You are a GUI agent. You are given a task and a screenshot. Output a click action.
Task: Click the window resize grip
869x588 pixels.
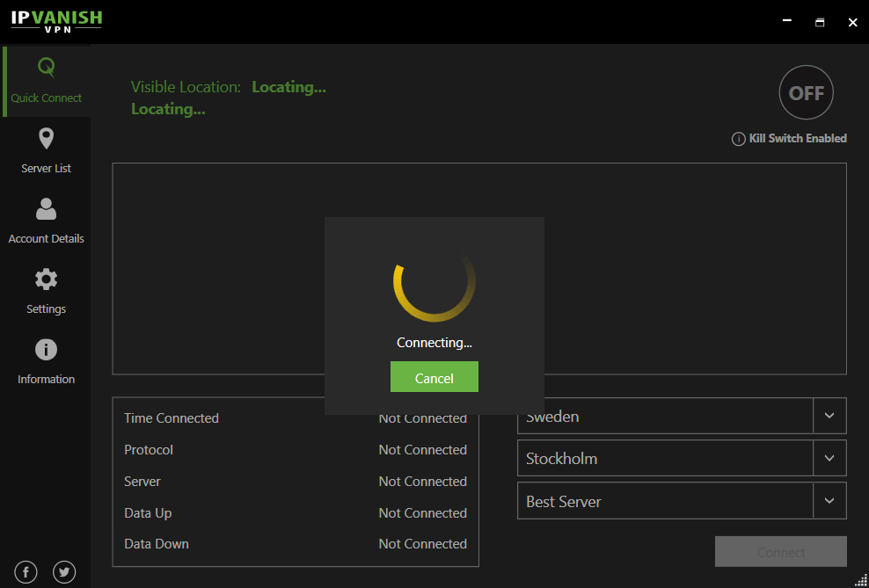862,581
